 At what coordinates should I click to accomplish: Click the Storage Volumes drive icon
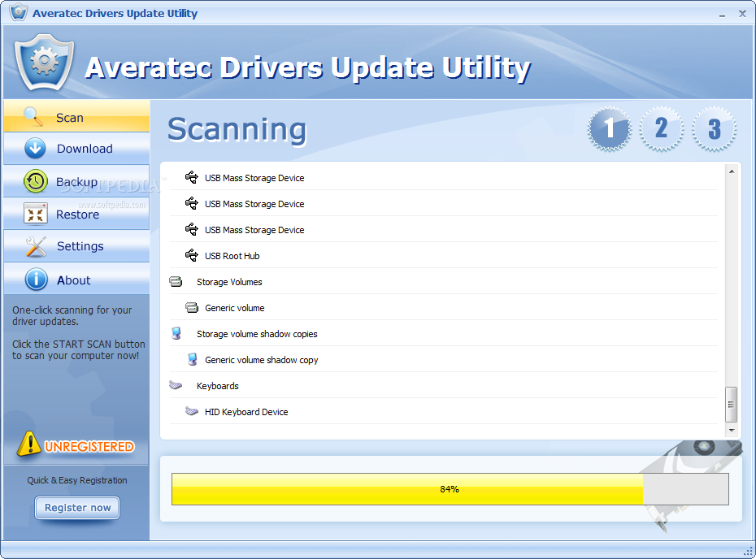pyautogui.click(x=176, y=281)
